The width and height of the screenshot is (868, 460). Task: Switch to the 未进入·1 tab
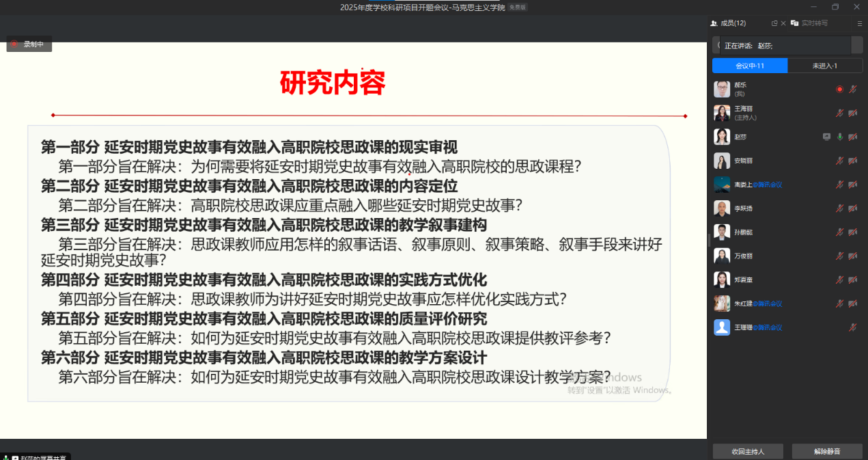click(824, 66)
